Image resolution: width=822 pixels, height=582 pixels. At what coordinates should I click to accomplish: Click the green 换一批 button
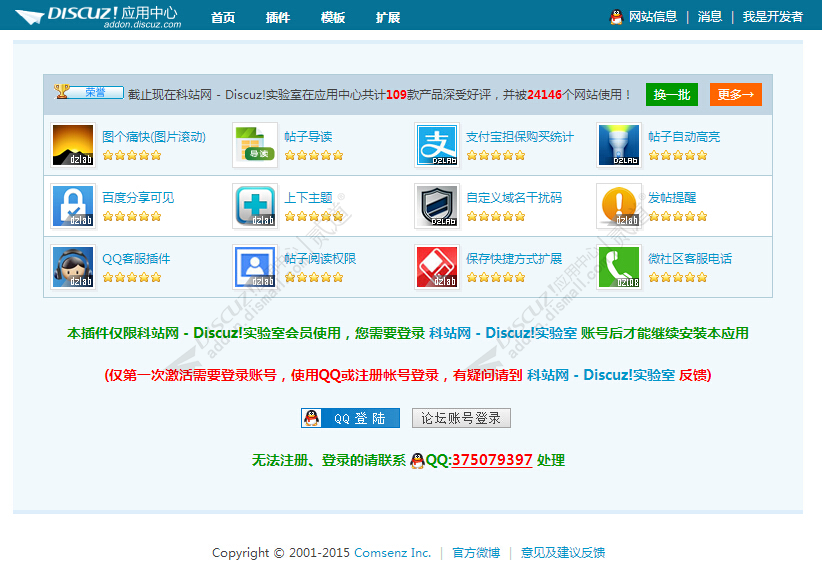point(672,94)
